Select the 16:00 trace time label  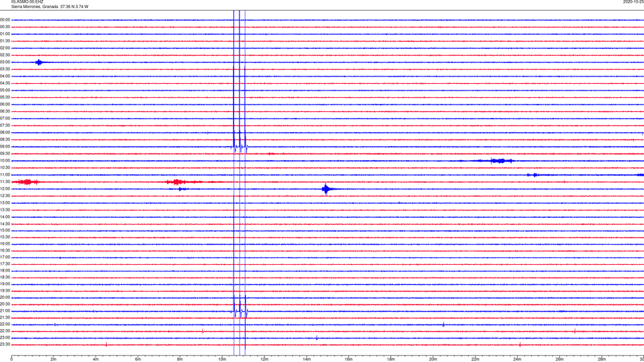5,244
